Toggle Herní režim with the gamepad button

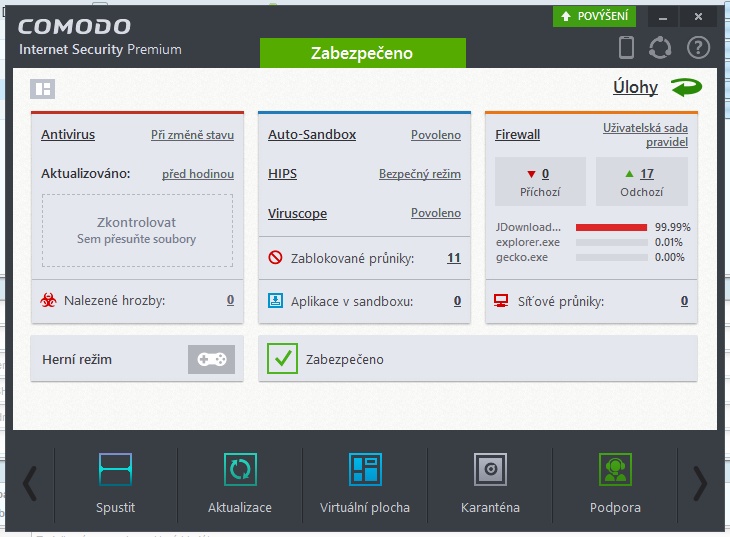pos(211,359)
